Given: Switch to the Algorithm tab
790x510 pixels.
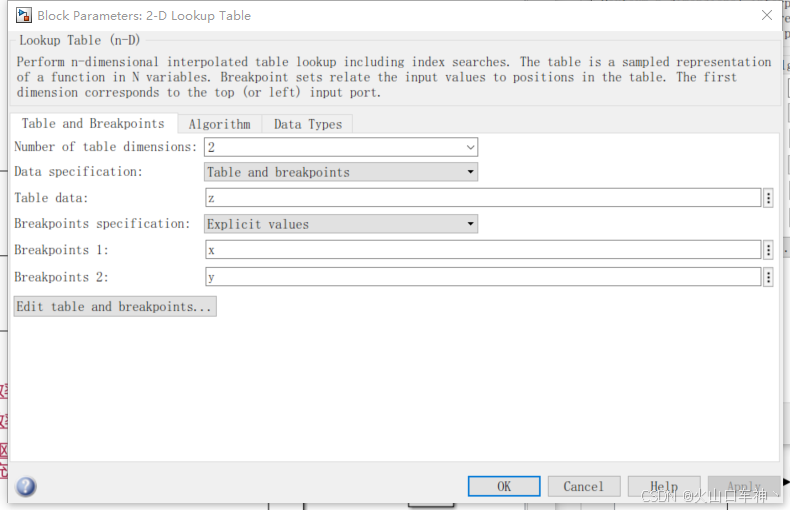Looking at the screenshot, I should pyautogui.click(x=220, y=124).
